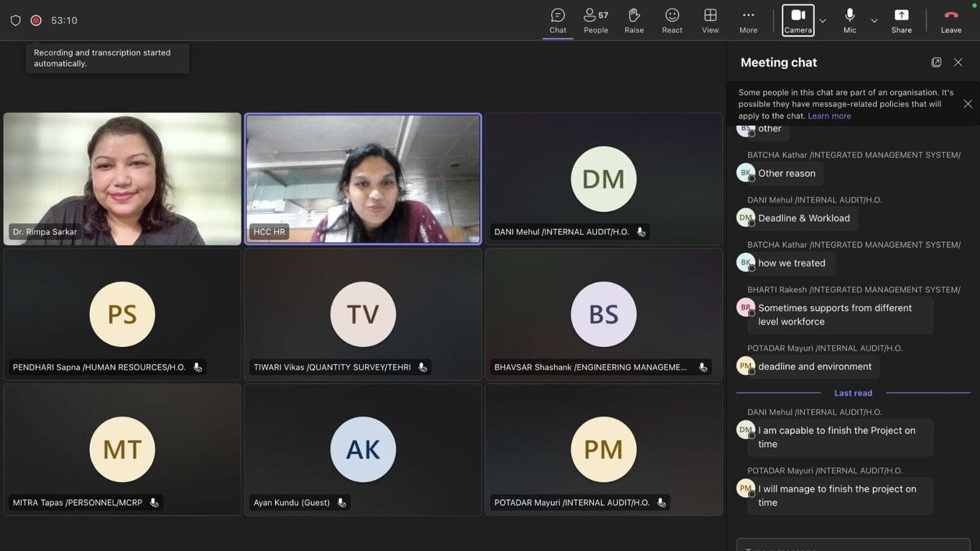
Task: Show the People participants list
Action: [x=596, y=21]
